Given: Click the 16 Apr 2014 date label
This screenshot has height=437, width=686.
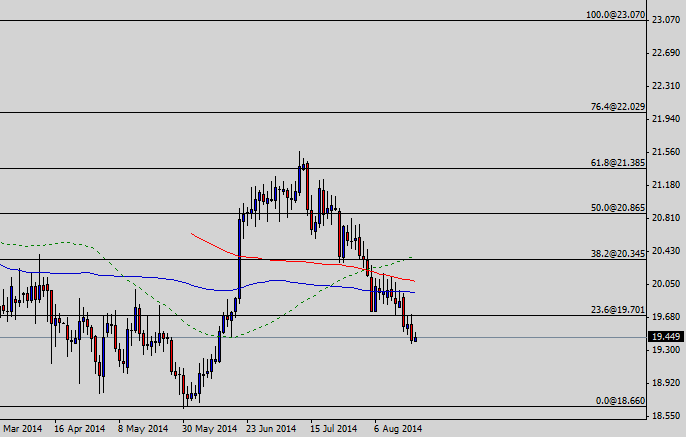Looking at the screenshot, I should pos(80,429).
